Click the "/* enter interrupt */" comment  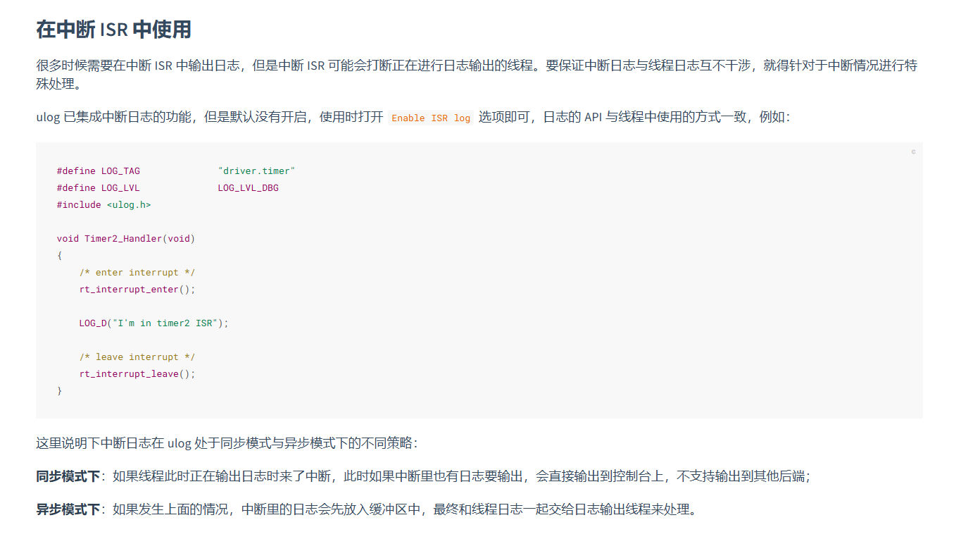click(137, 273)
